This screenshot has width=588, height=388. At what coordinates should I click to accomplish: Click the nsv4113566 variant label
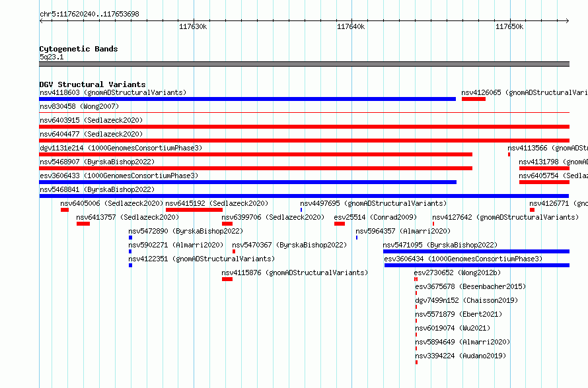548,148
